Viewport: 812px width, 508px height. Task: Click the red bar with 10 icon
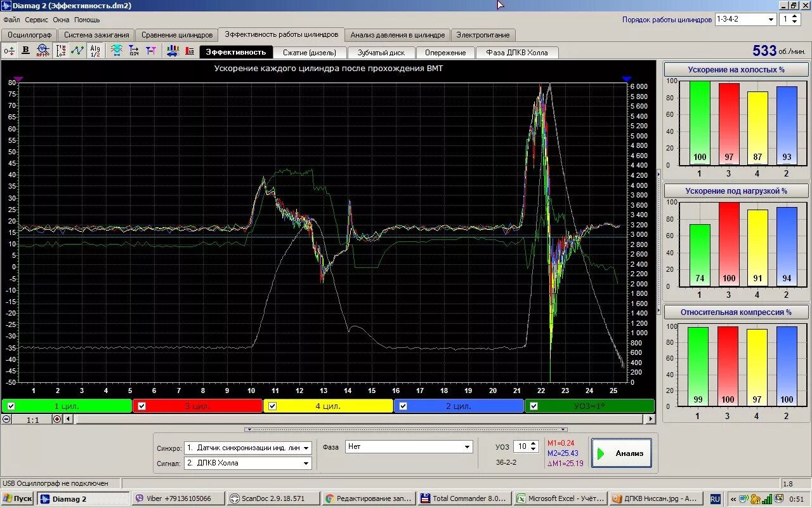(190, 51)
